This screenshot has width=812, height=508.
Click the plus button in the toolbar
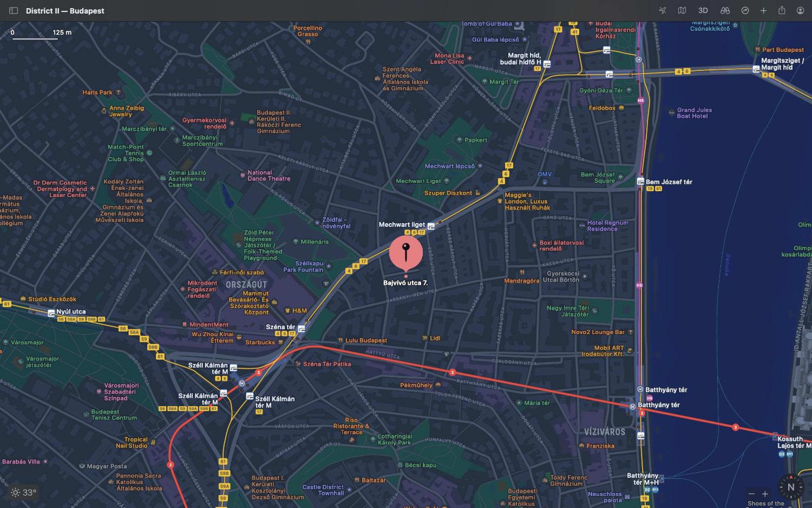(x=764, y=11)
